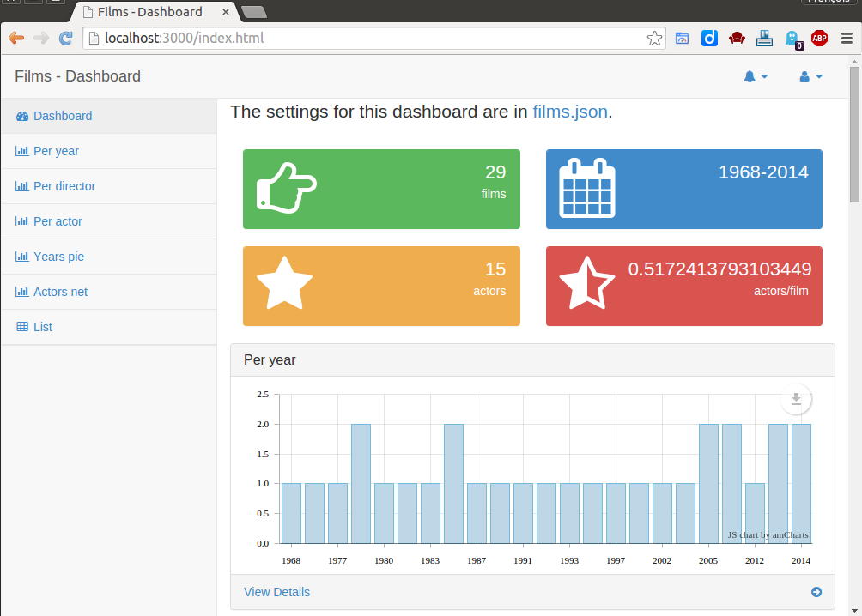Click the half-star icon on actors/film card
The width and height of the screenshot is (862, 616).
point(587,283)
